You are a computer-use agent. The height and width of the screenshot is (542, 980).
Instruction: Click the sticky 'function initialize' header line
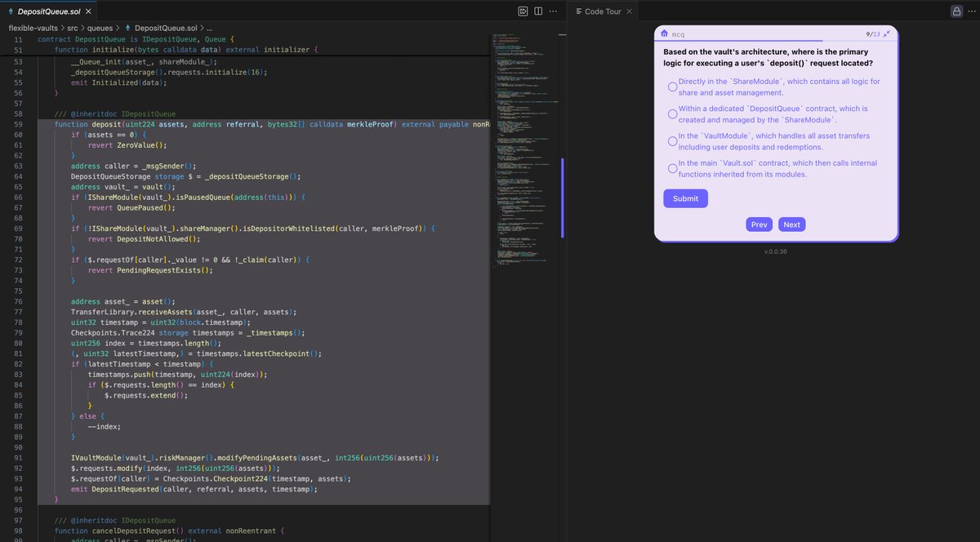(185, 50)
